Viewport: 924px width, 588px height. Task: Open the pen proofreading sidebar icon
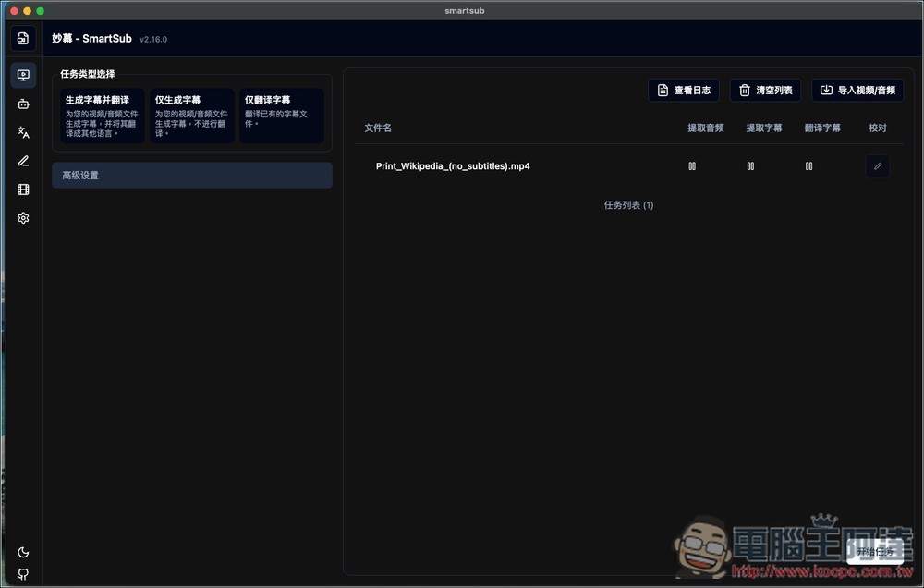(x=23, y=161)
